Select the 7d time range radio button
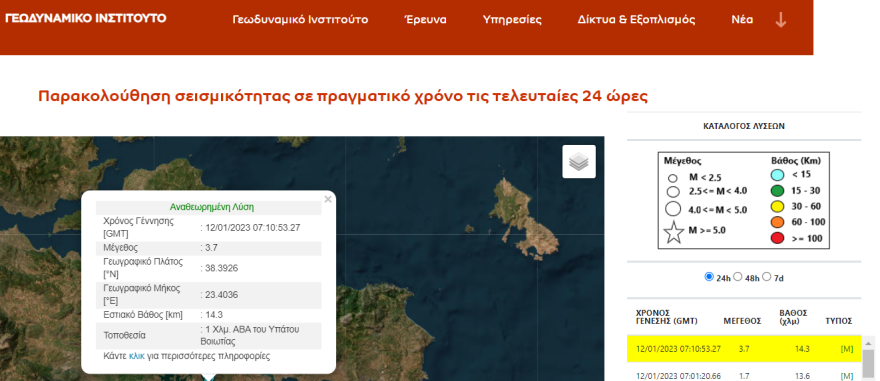This screenshot has width=880, height=381. [767, 277]
